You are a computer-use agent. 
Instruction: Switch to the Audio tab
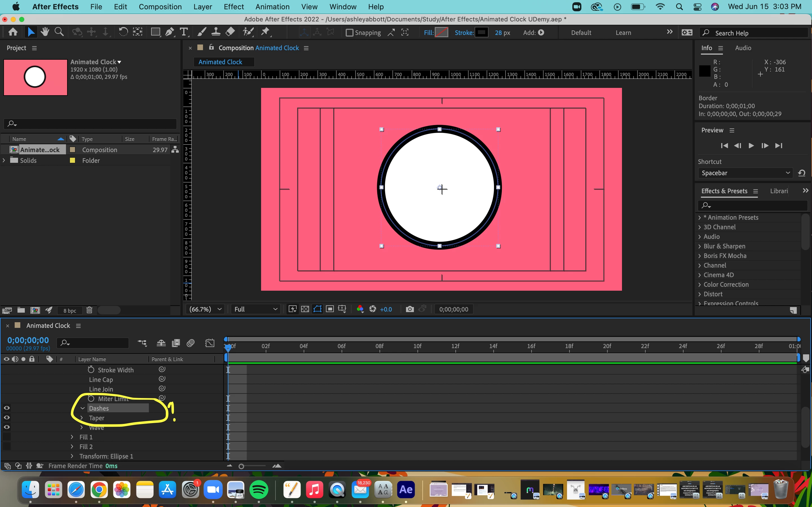[x=743, y=48]
